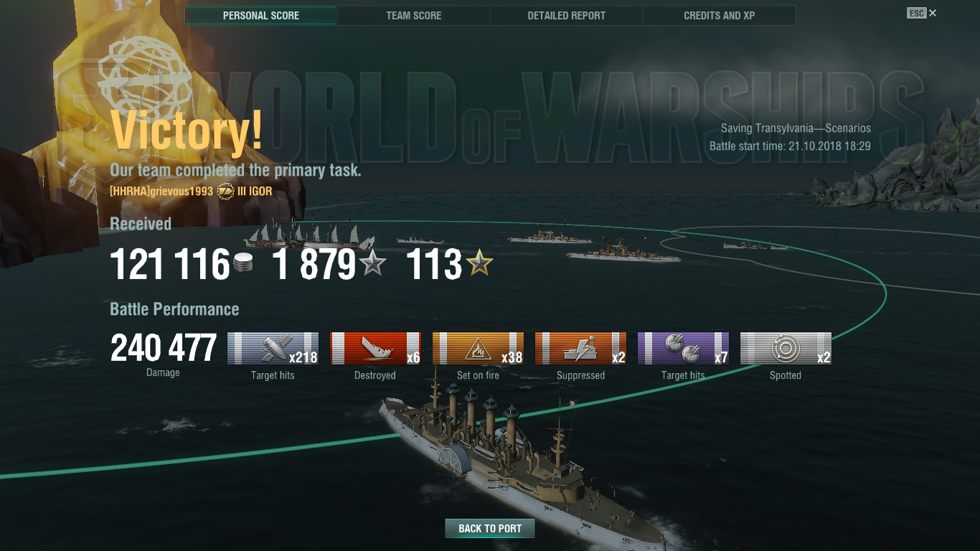This screenshot has height=551, width=980.
Task: Click the purple Target hits x7 ribbon
Action: click(683, 349)
